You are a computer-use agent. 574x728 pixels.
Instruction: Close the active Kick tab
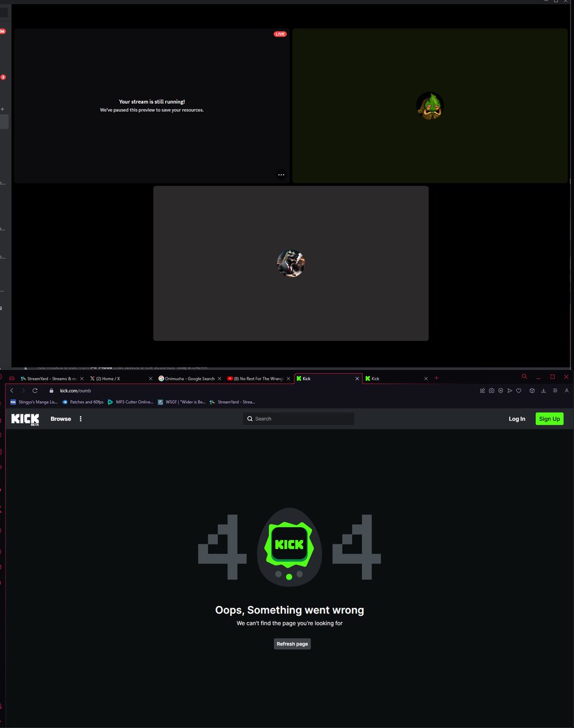[x=357, y=379]
